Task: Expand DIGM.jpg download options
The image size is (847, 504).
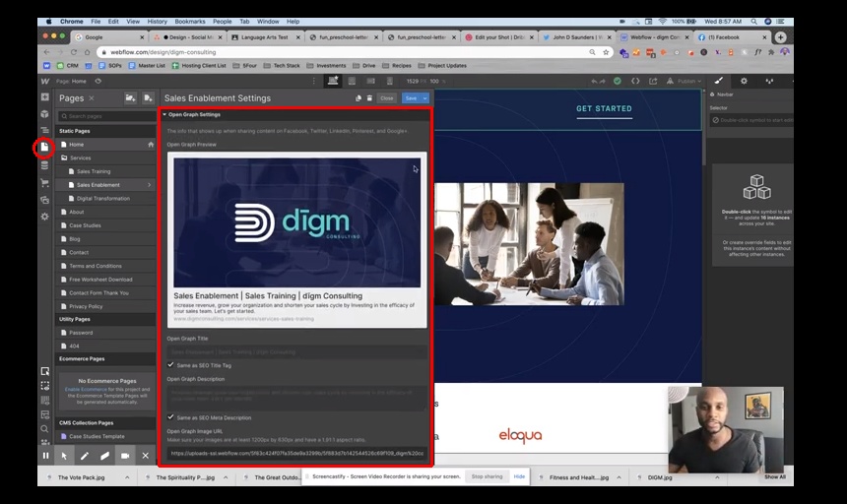Action: (717, 477)
